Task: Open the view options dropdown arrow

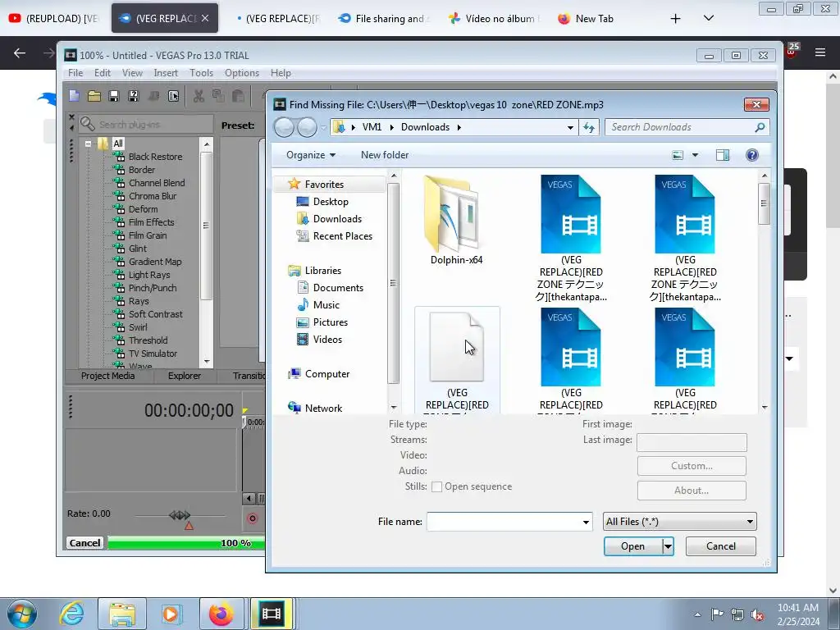Action: point(695,155)
